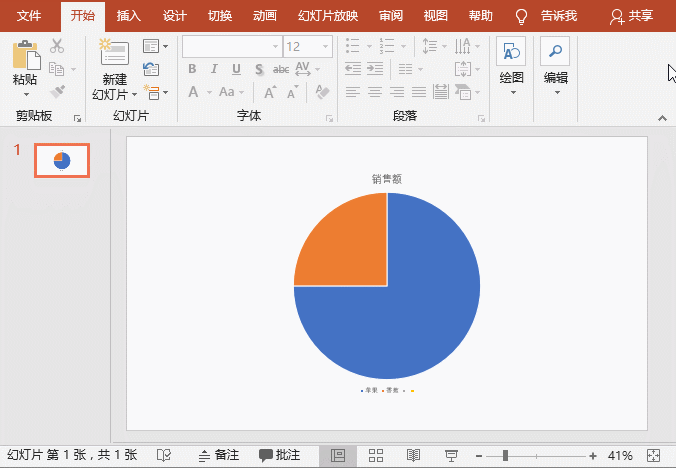Open the font size dropdown
This screenshot has width=676, height=468.
(326, 47)
